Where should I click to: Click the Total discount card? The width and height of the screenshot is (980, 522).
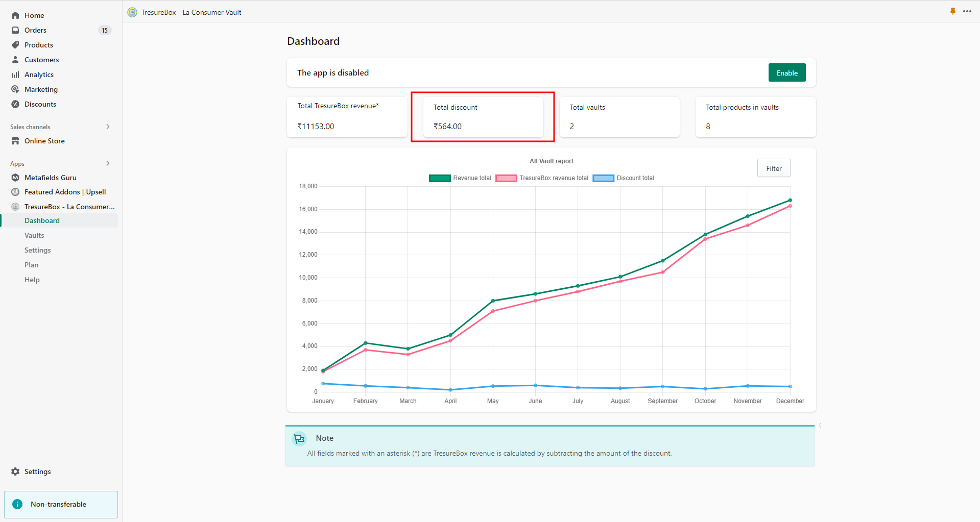[483, 117]
